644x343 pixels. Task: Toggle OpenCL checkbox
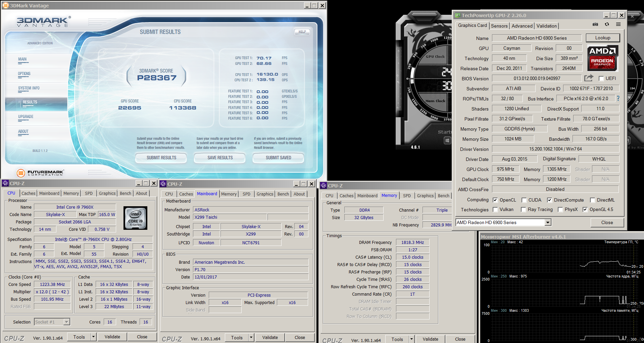(495, 200)
